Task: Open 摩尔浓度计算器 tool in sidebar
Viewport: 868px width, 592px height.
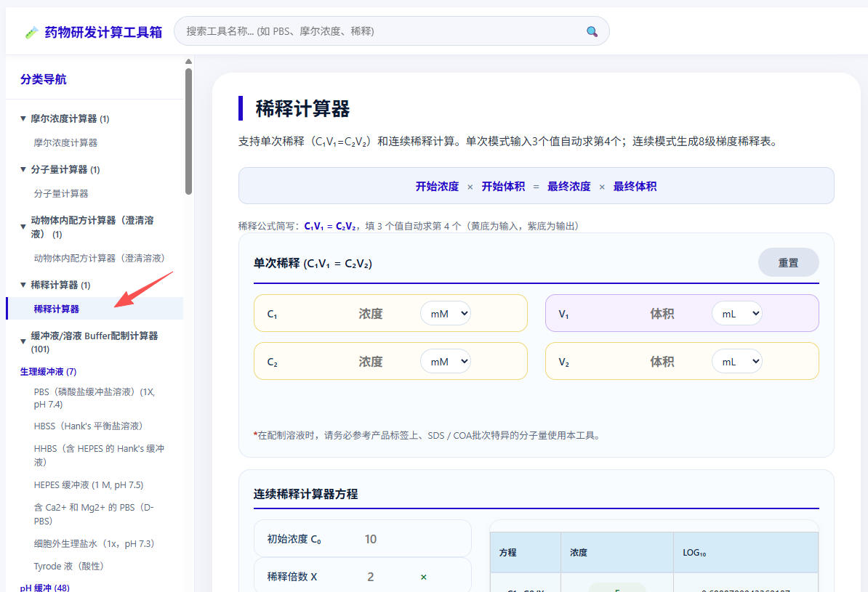Action: click(x=65, y=143)
